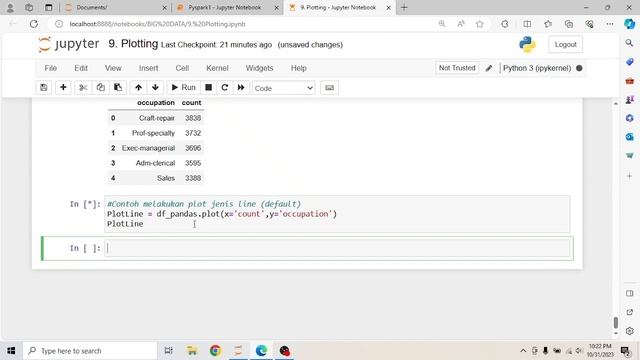Screen dimensions: 640x360
Task: Click the Logout button
Action: (565, 44)
